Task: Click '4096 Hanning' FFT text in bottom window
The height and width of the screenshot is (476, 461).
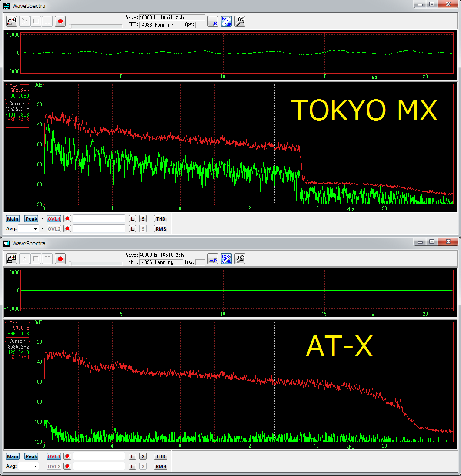Action: [x=157, y=262]
